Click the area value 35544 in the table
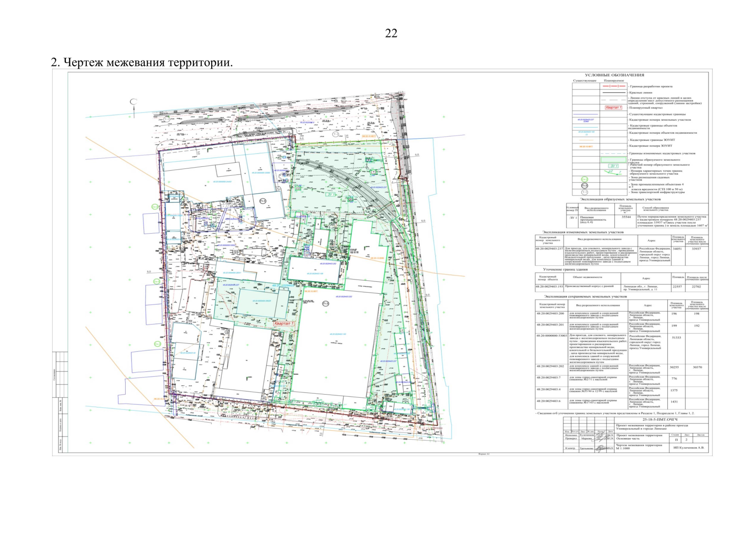The width and height of the screenshot is (756, 535). tap(626, 217)
